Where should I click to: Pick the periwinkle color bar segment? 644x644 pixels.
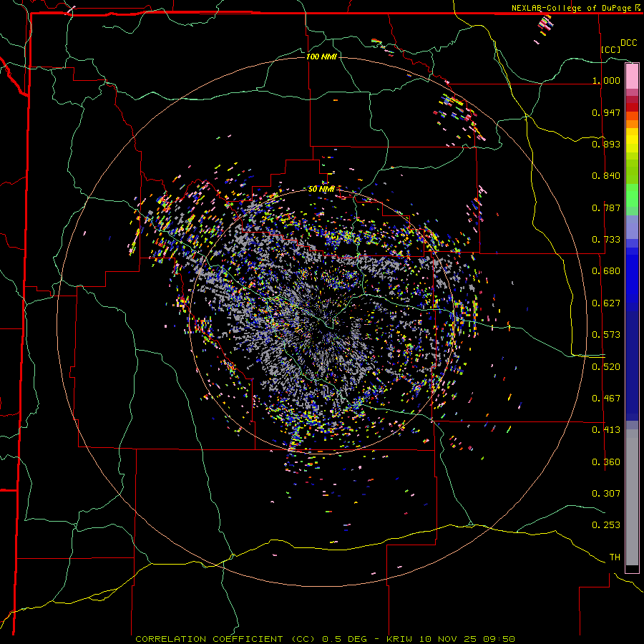[x=632, y=228]
